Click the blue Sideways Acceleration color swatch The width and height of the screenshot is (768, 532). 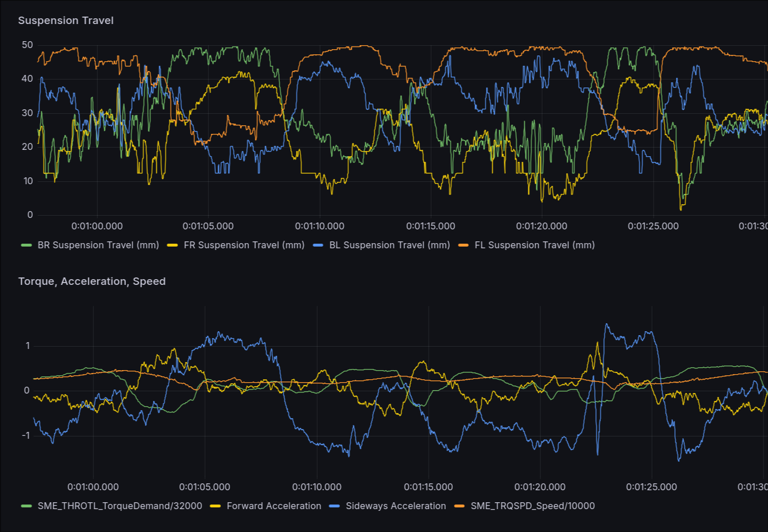[335, 506]
